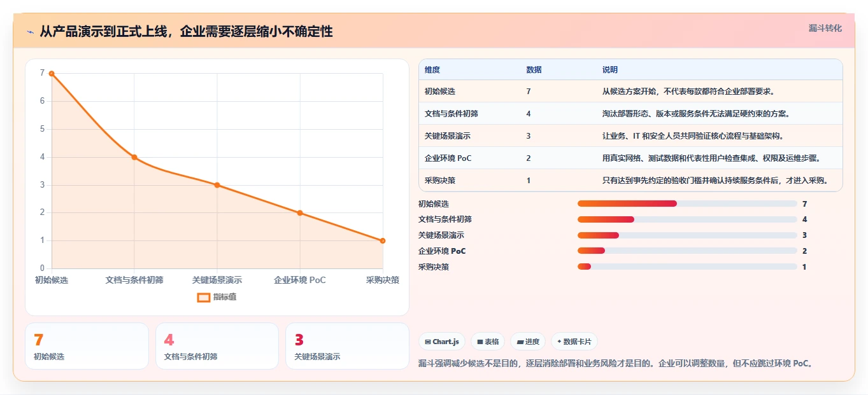Click the x-axis label 采购决策
Screen dimensions: 868x395
click(x=383, y=280)
